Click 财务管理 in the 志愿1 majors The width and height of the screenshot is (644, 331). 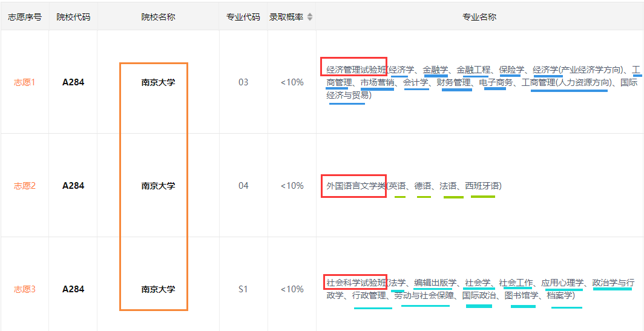453,82
